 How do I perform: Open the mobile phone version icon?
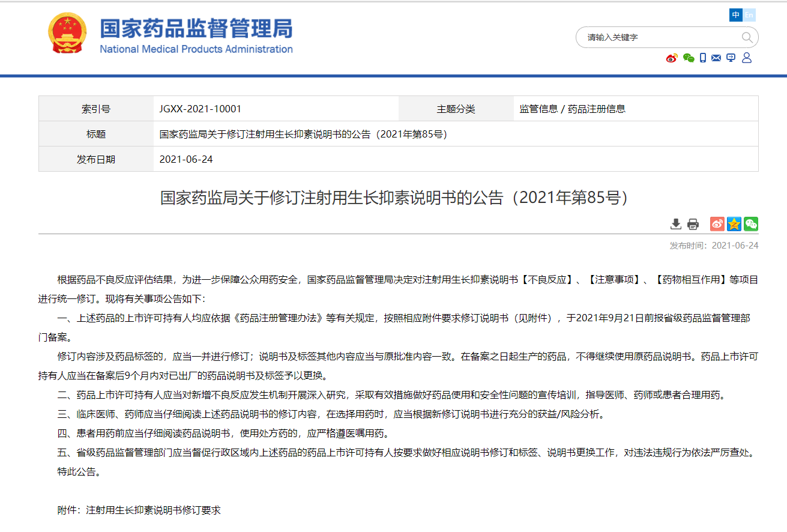coord(703,58)
